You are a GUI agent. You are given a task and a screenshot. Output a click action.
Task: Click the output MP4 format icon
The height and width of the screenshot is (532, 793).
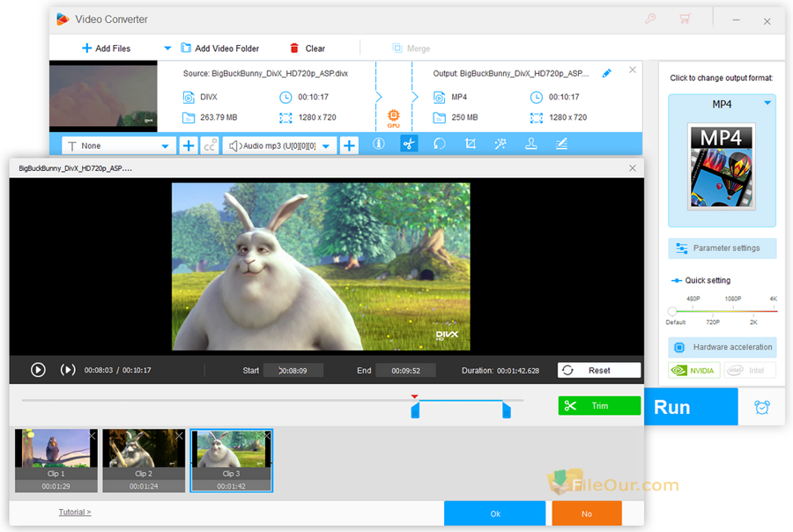(440, 97)
